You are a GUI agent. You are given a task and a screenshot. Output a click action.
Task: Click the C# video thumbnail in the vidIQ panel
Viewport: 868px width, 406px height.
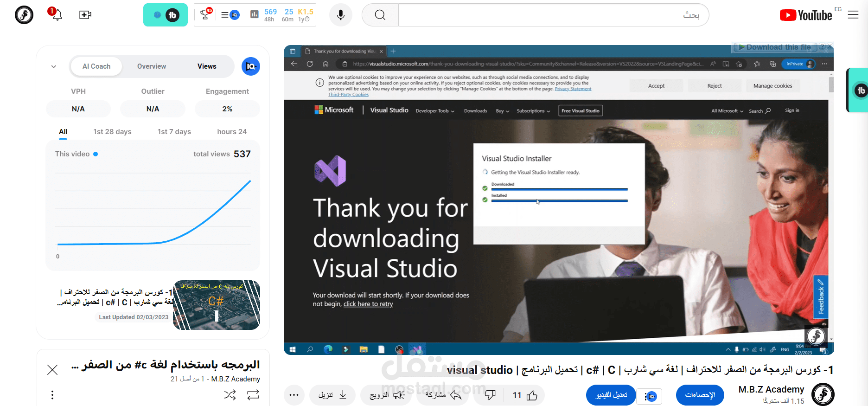(x=217, y=305)
